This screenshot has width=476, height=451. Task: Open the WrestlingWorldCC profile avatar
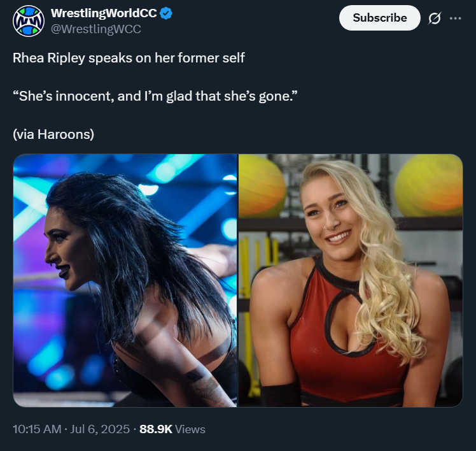click(29, 21)
